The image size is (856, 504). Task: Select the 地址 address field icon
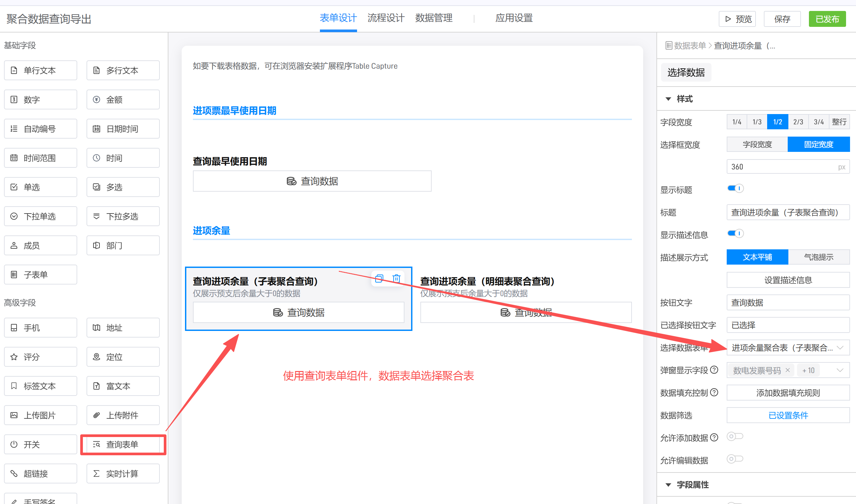(96, 328)
